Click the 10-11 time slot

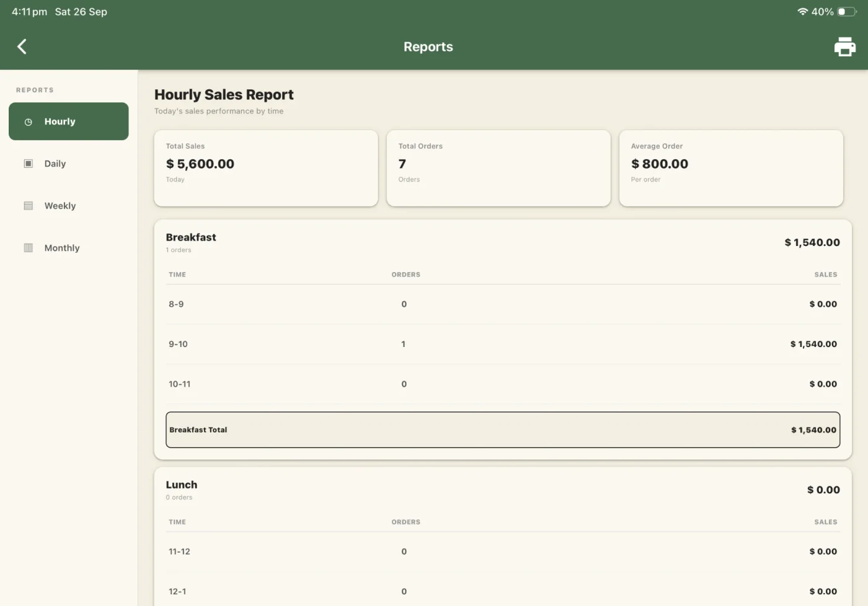(x=180, y=384)
